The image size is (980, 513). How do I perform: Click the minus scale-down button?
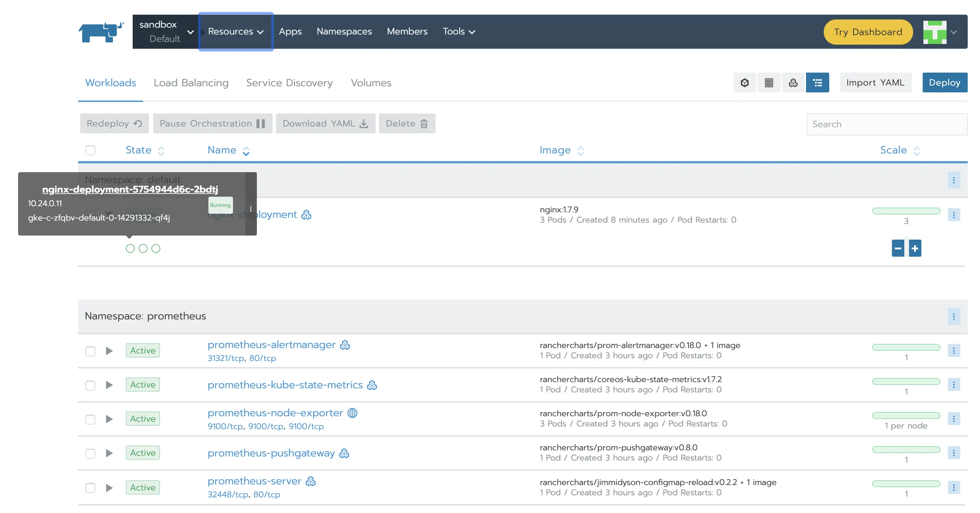898,248
